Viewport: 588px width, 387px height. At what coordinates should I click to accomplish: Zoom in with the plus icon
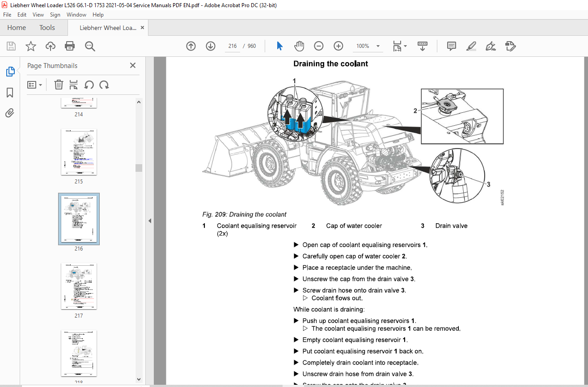[x=338, y=46]
